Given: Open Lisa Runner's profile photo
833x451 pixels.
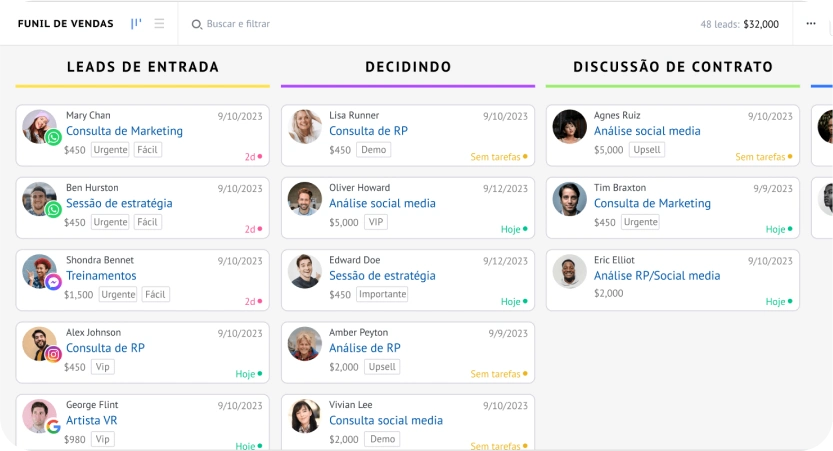Looking at the screenshot, I should pyautogui.click(x=305, y=126).
